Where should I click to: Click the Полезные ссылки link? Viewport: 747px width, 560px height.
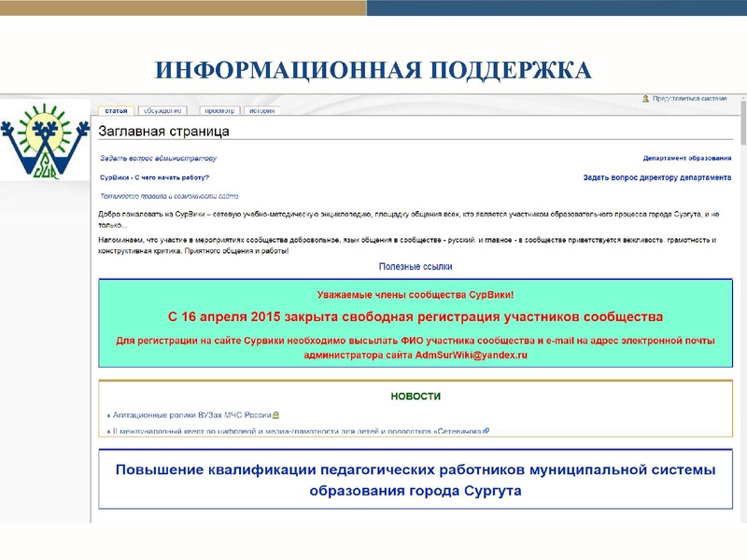point(414,267)
